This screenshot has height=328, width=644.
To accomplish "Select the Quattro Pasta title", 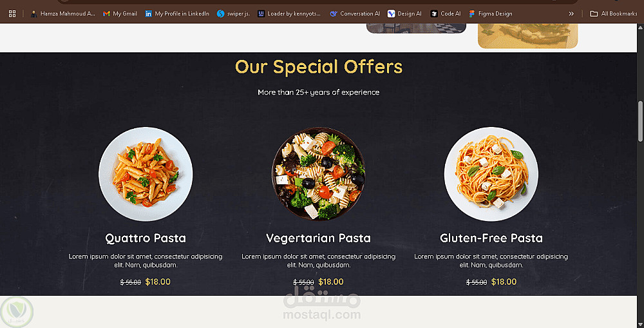I will click(x=146, y=238).
